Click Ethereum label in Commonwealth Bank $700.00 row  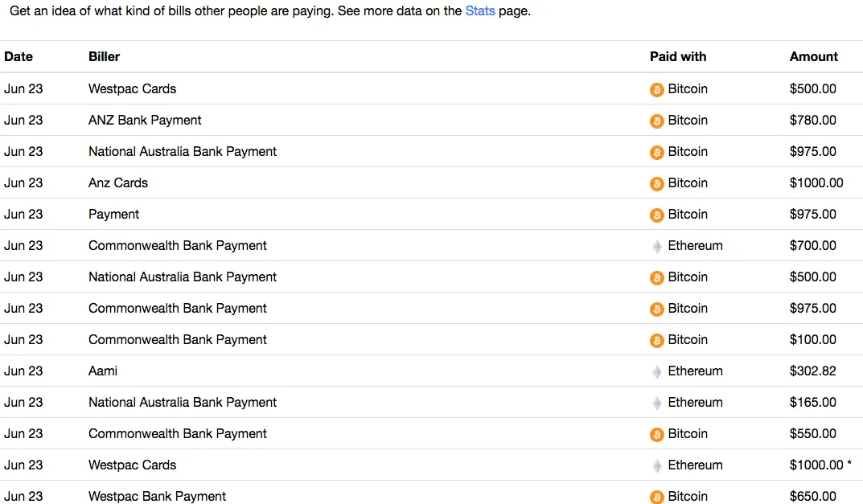click(x=695, y=245)
